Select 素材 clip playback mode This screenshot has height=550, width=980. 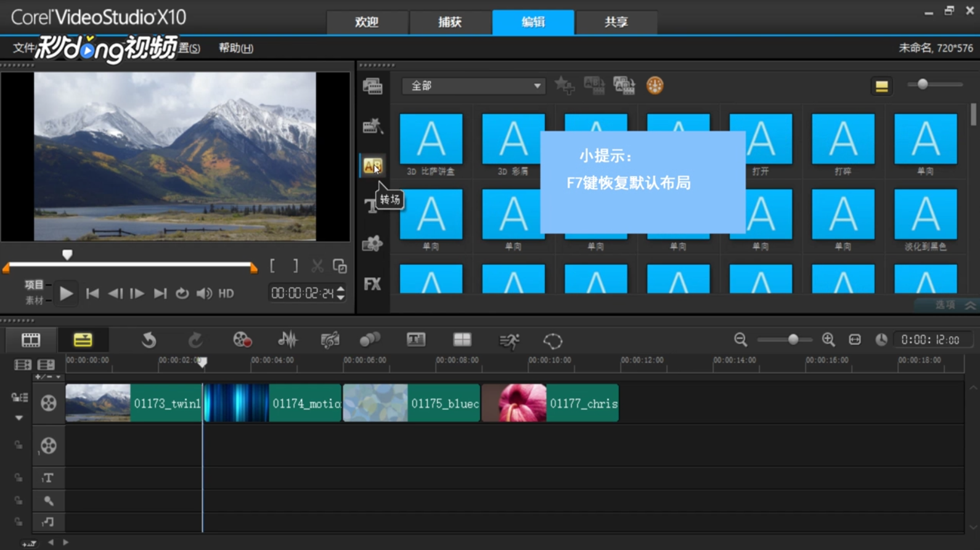34,300
